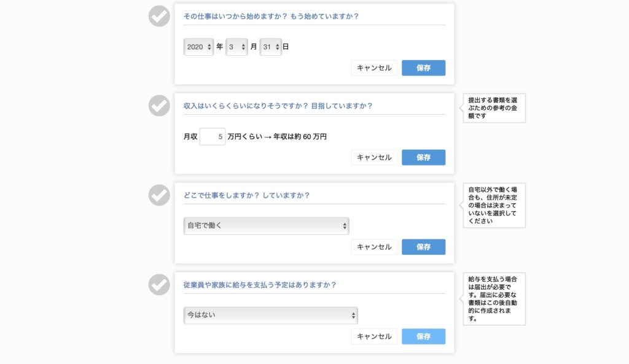Save the income estimate section
Viewport: 629px width, 364px height.
[x=424, y=157]
